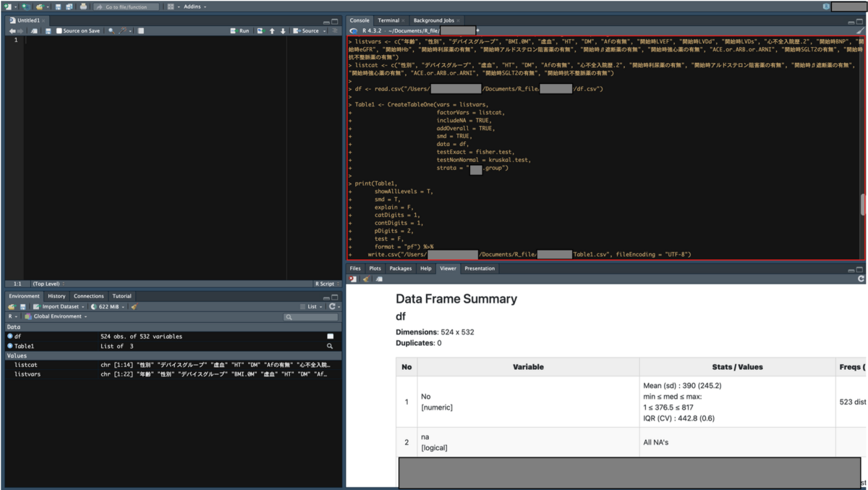The height and width of the screenshot is (490, 868).
Task: Click the console vertical scrollbar thumb
Action: 862,206
